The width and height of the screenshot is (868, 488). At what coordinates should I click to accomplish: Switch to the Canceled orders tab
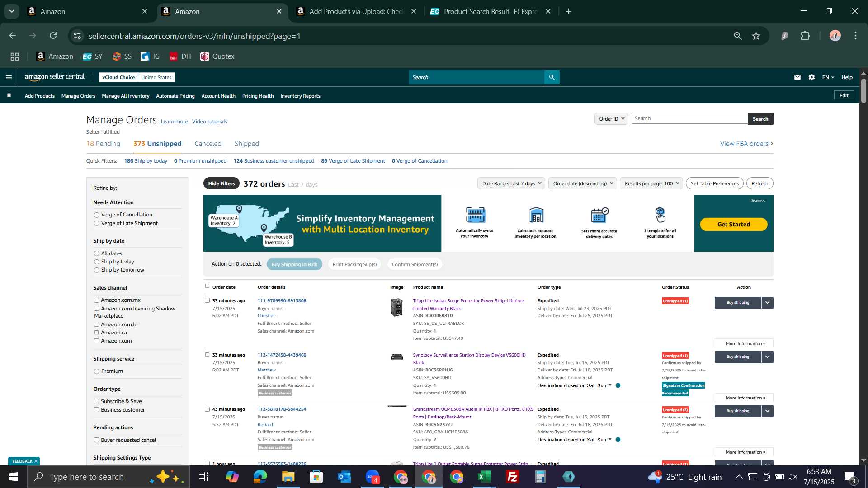click(x=208, y=144)
